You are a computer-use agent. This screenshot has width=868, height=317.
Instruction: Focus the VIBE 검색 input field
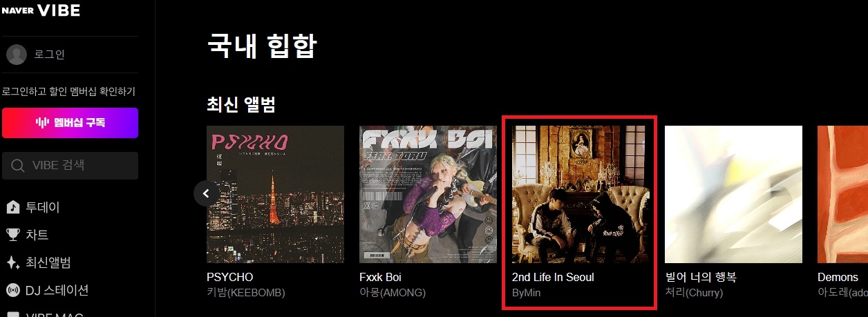70,166
